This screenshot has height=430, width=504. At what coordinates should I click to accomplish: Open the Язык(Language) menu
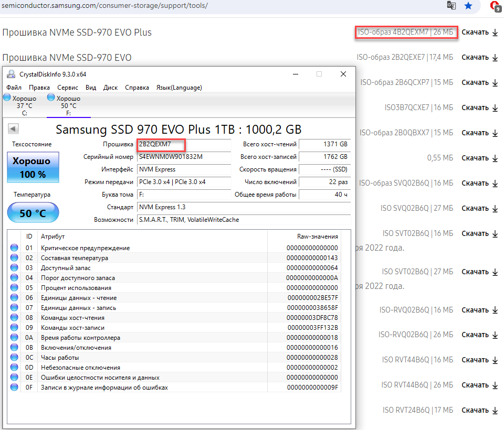coord(179,88)
